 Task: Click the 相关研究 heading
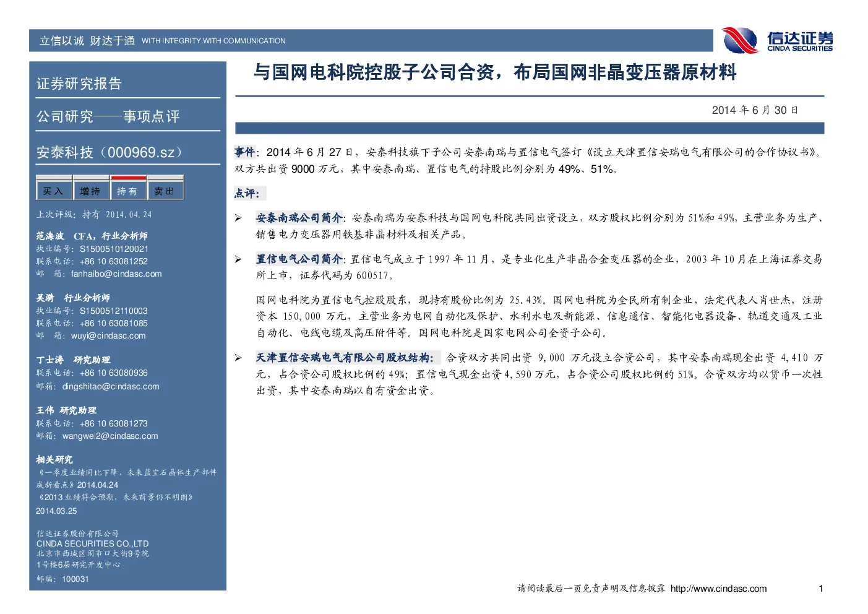click(x=54, y=459)
